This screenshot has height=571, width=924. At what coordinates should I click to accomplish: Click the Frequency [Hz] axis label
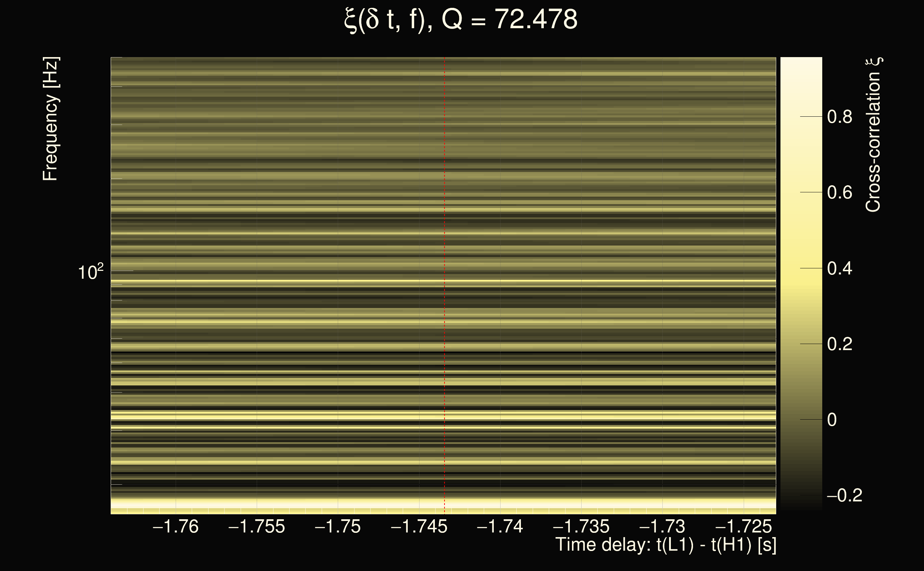(51, 119)
